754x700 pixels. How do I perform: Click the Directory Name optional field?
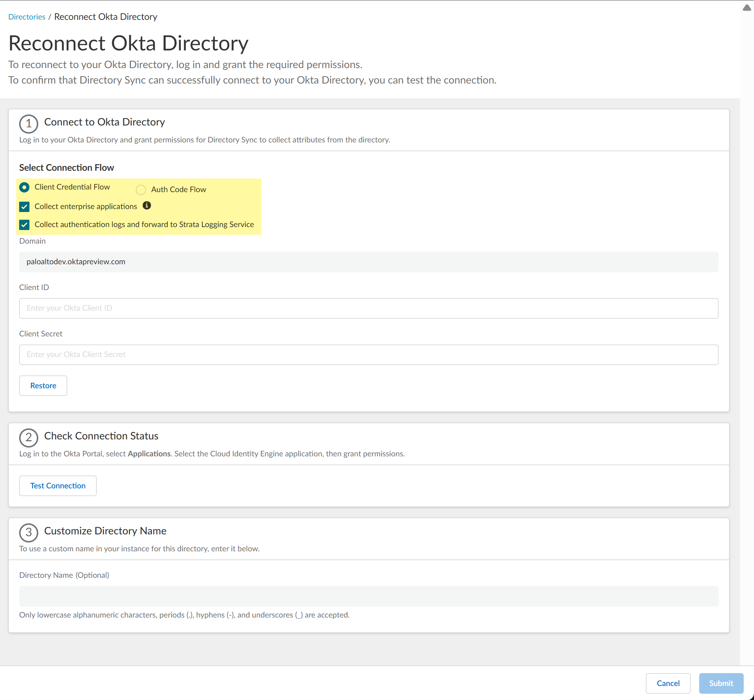coord(368,596)
